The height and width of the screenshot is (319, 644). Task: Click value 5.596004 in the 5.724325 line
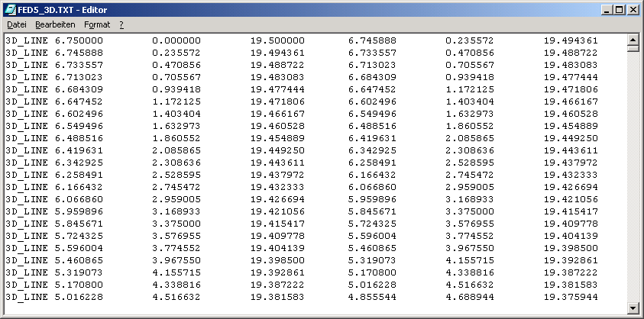(372, 236)
